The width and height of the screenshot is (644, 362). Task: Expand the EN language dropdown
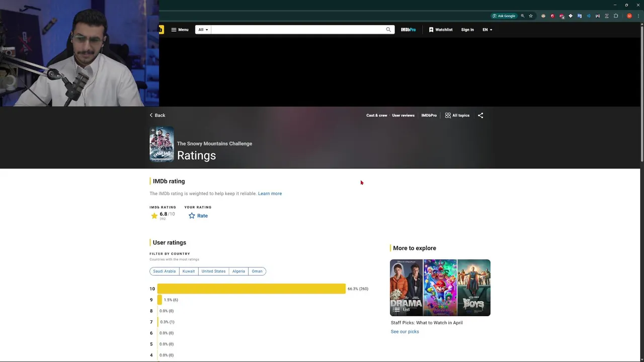coord(487,30)
